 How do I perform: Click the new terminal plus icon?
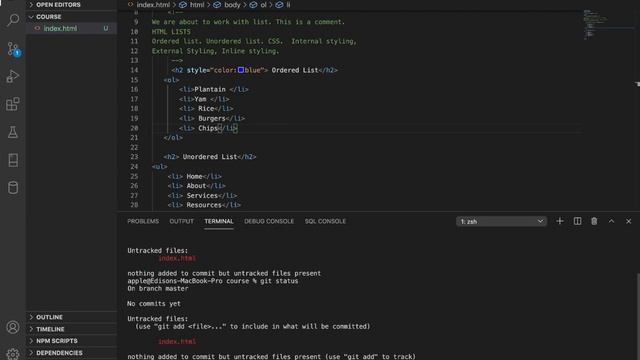(560, 221)
